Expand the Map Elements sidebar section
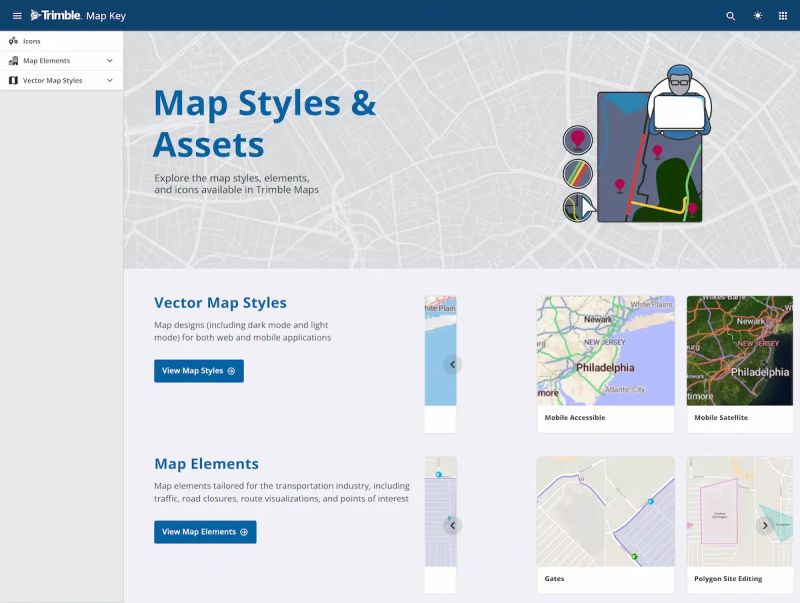The height and width of the screenshot is (603, 800). [110, 60]
